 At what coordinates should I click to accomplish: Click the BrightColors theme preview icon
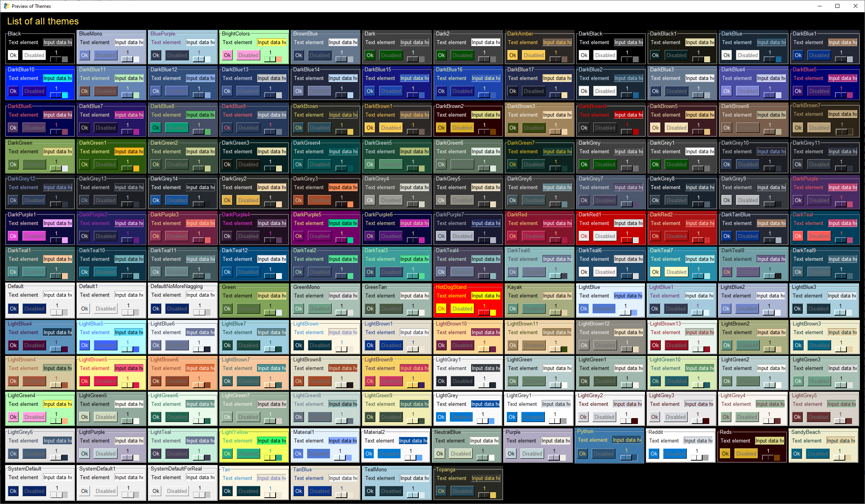point(253,48)
